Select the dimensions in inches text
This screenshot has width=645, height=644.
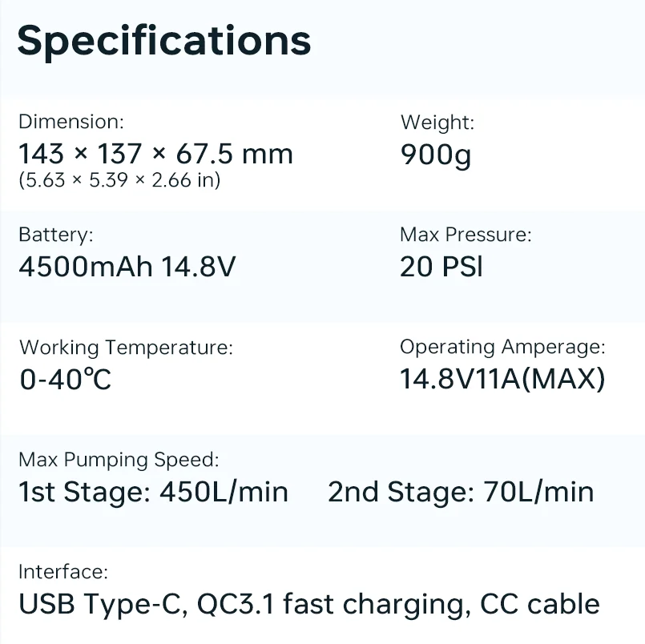119,180
